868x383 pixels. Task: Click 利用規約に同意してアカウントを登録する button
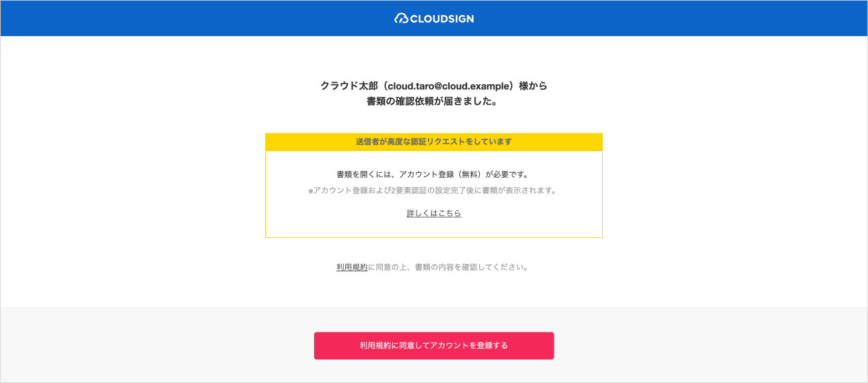(434, 346)
